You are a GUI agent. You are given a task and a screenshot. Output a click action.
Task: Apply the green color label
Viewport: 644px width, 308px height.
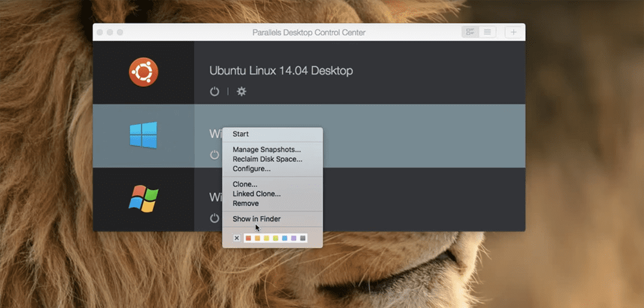(275, 238)
